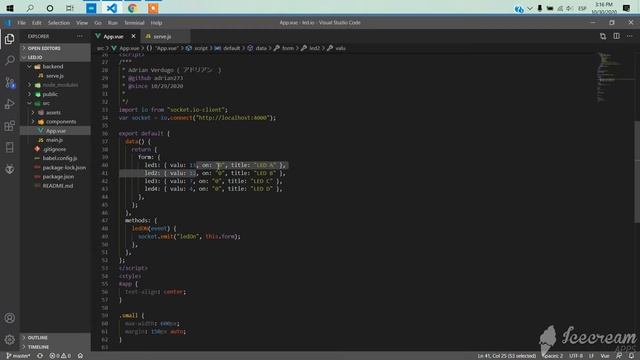
Task: Open .gitignore in the explorer tree
Action: (56, 149)
